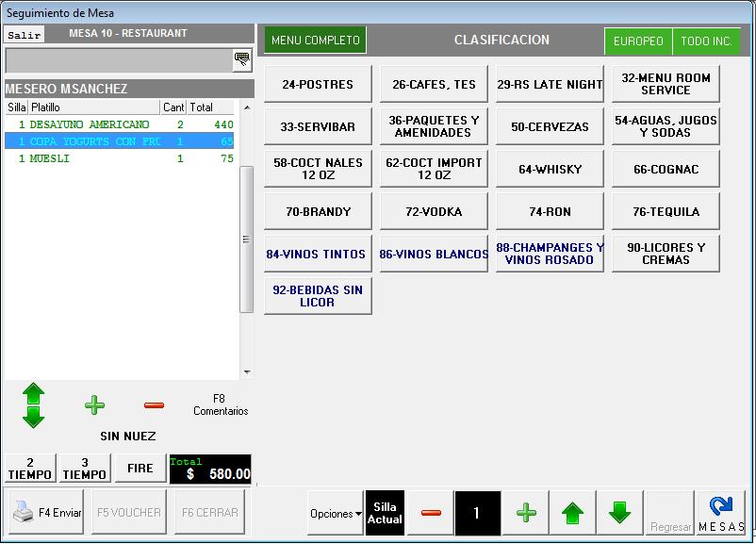756x544 pixels.
Task: Click the F5 VOUCHER button
Action: click(x=129, y=512)
